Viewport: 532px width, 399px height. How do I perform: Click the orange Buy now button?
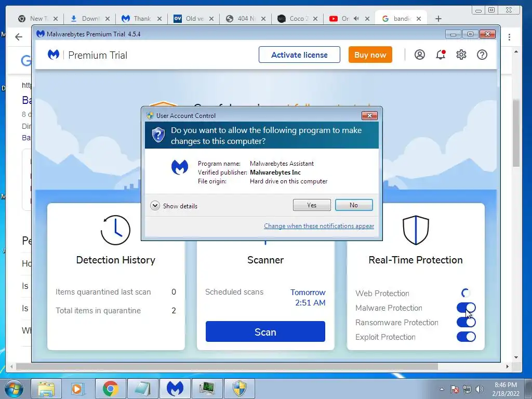370,55
